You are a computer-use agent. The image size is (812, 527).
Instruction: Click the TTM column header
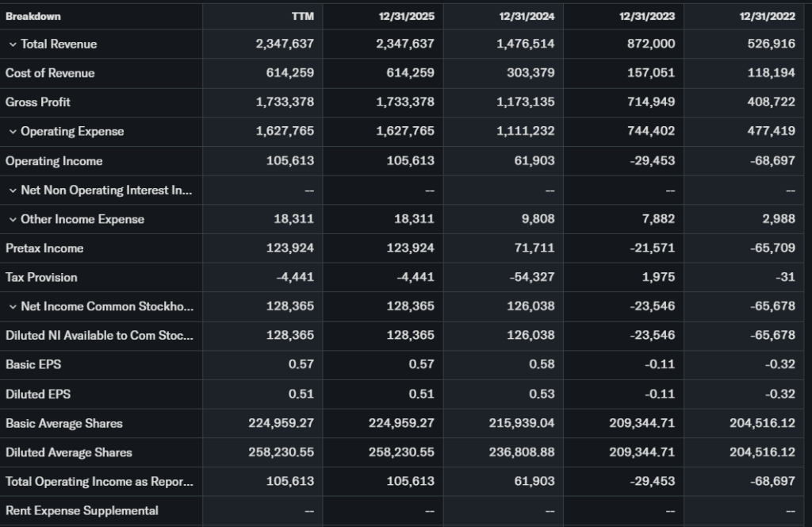(x=302, y=17)
